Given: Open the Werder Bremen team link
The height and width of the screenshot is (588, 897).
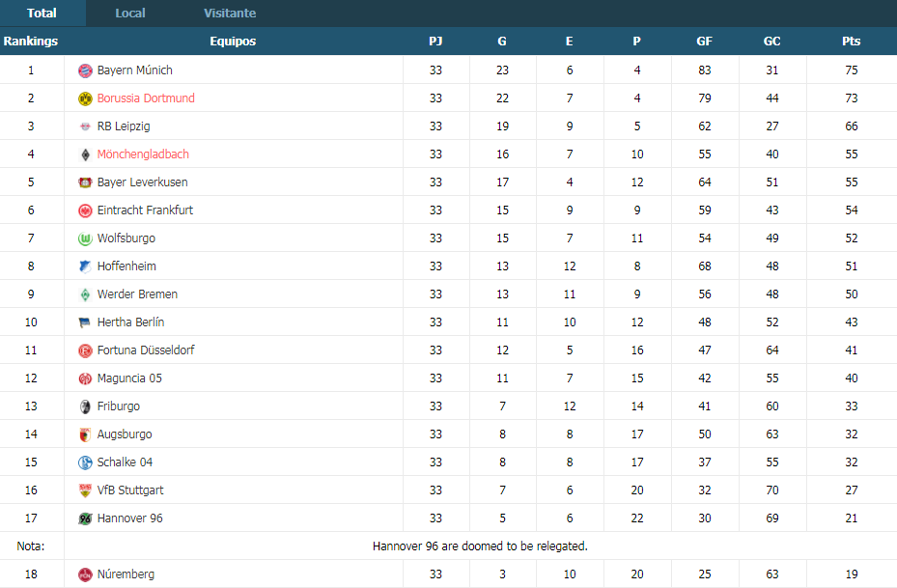Looking at the screenshot, I should pos(137,294).
